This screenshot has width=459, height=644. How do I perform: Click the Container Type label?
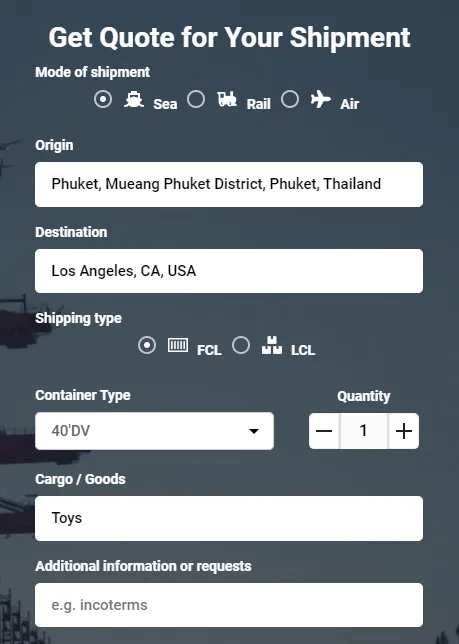coord(83,396)
